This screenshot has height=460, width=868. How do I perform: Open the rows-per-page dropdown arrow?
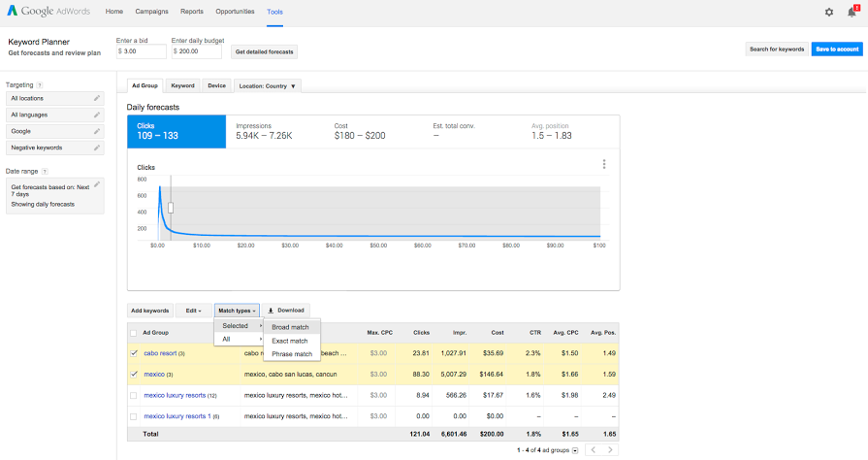575,450
